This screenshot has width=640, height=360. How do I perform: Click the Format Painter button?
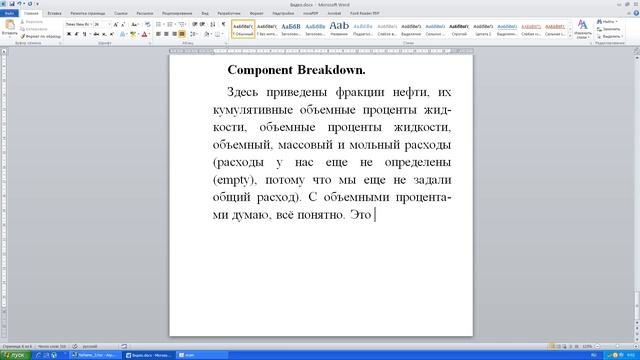[41, 36]
